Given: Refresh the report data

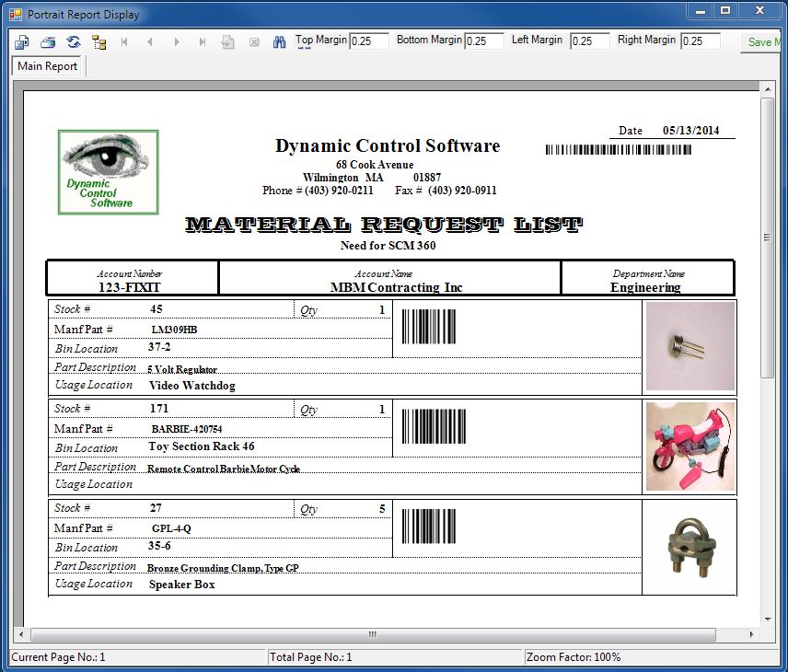Looking at the screenshot, I should 74,42.
